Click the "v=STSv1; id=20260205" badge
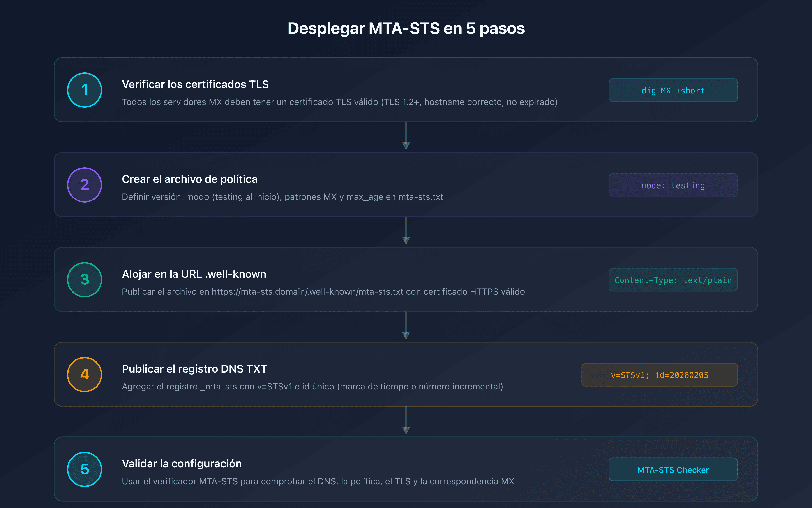 click(660, 374)
